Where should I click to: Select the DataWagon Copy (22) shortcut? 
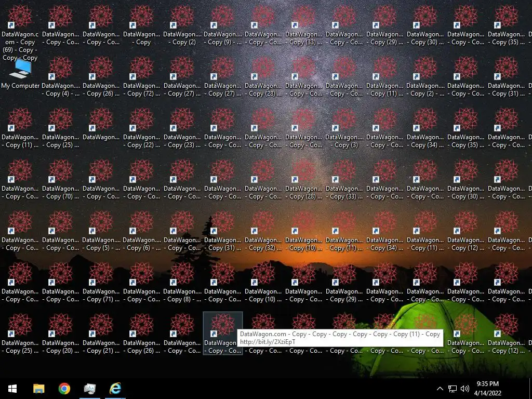coord(141,128)
